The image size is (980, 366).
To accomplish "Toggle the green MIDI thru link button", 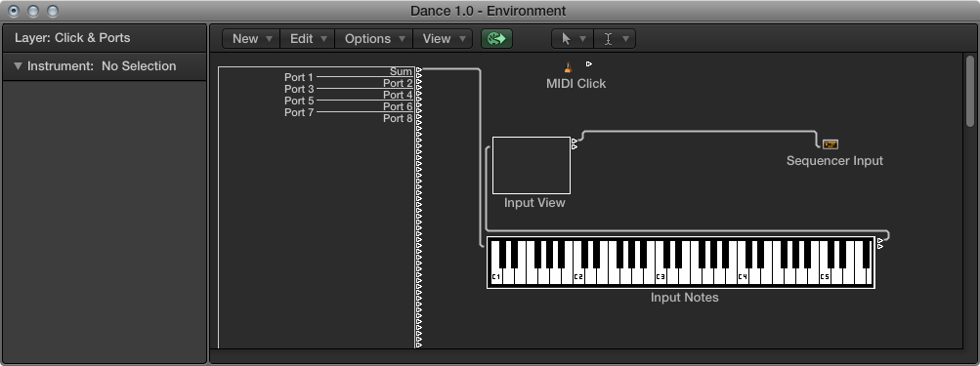I will coord(497,39).
